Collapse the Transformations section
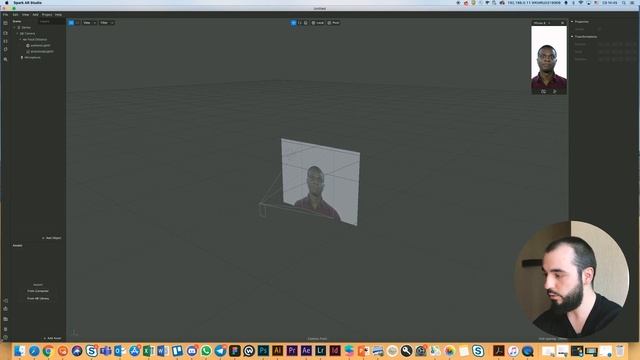640x360 pixels. pyautogui.click(x=572, y=37)
